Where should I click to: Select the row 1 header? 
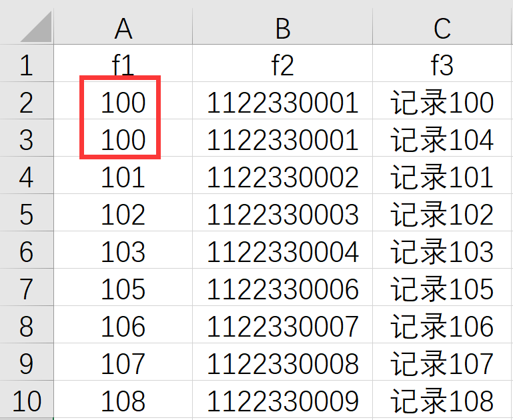pyautogui.click(x=27, y=65)
